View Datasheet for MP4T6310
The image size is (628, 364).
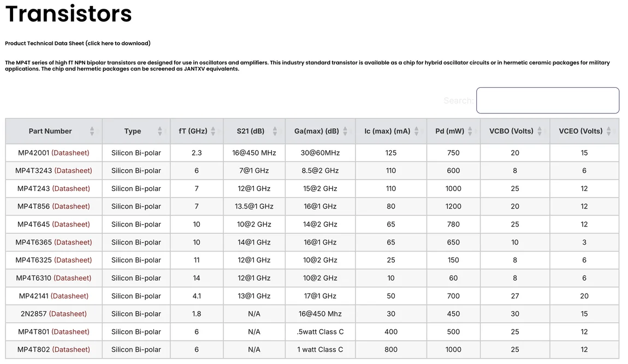tap(72, 278)
